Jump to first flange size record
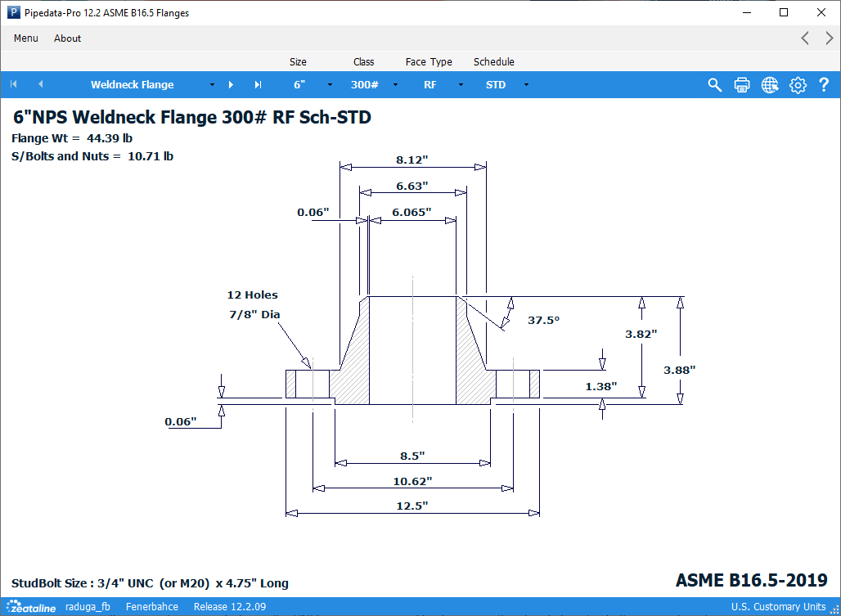The width and height of the screenshot is (841, 616). coord(13,84)
